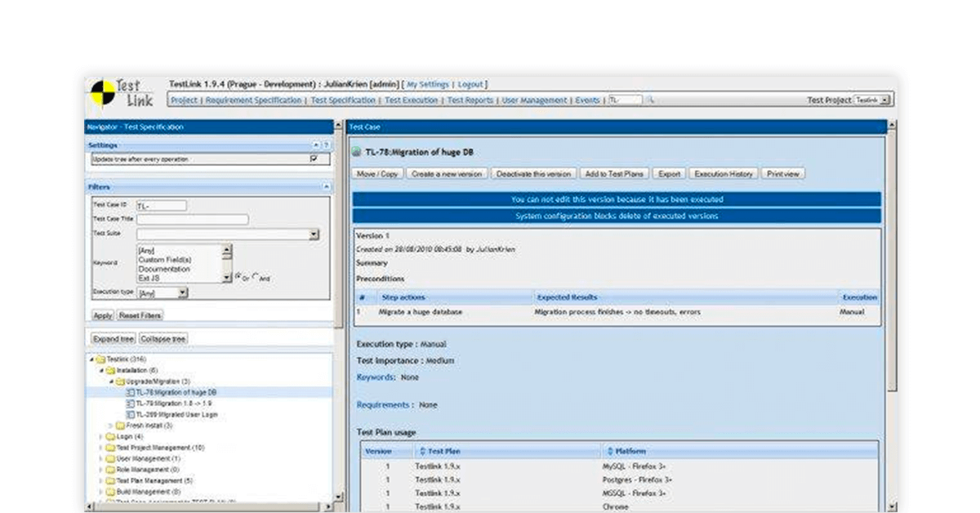980x513 pixels.
Task: Open the User Management menu item
Action: (x=534, y=100)
